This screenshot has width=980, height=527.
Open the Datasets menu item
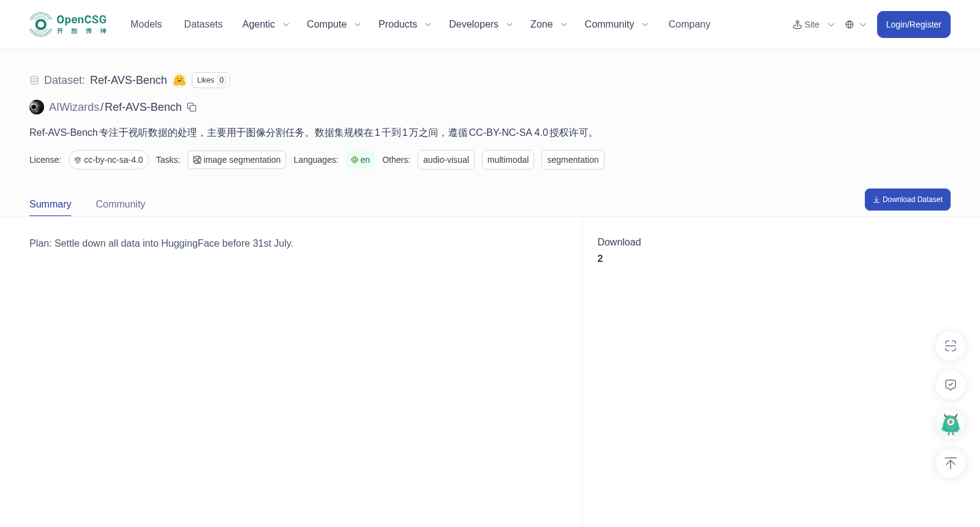coord(203,24)
